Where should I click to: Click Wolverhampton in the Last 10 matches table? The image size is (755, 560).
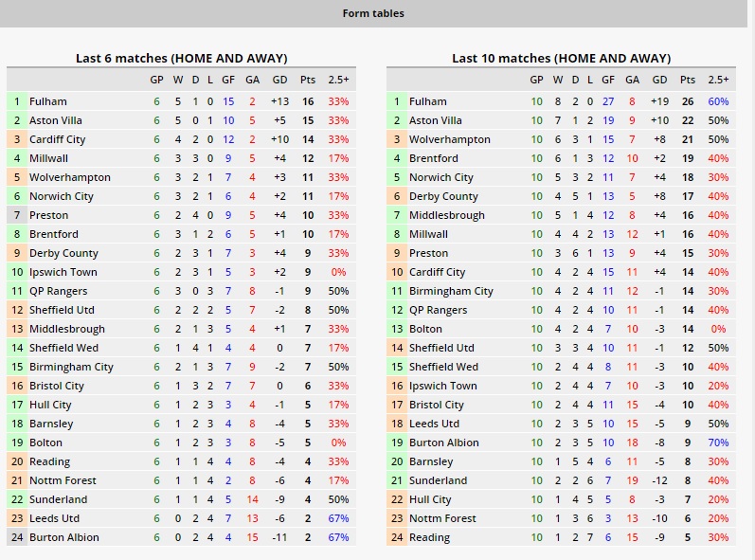point(450,139)
